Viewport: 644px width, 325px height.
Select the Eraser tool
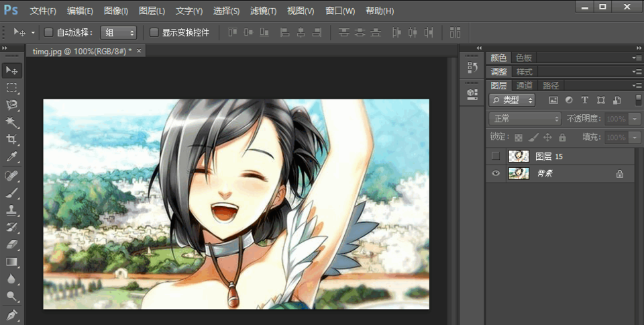tap(12, 245)
